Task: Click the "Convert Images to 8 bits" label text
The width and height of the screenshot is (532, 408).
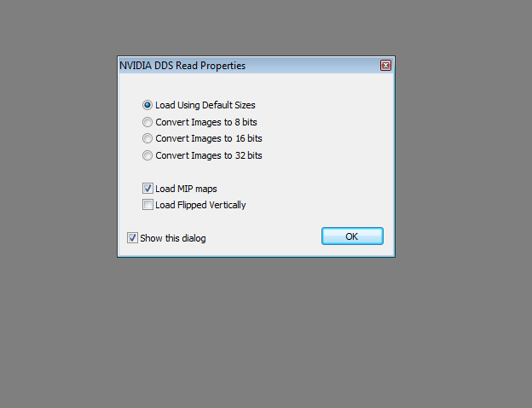Action: [x=206, y=122]
